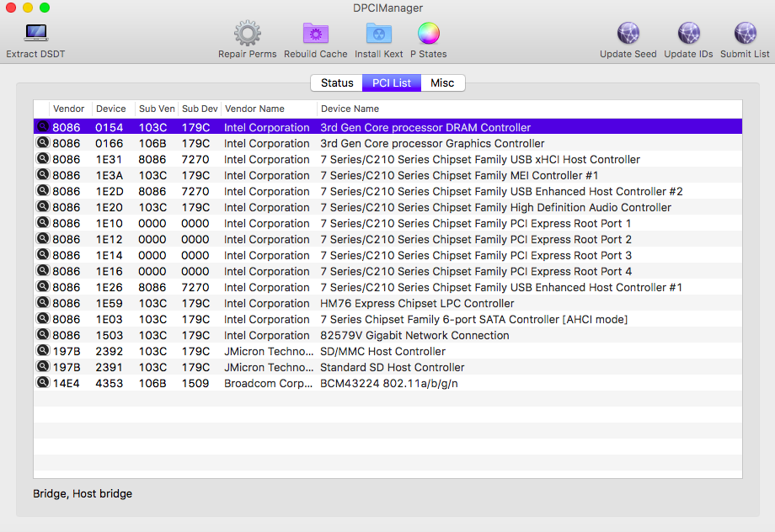The width and height of the screenshot is (775, 532).
Task: Open P States color wheel icon
Action: (x=429, y=34)
